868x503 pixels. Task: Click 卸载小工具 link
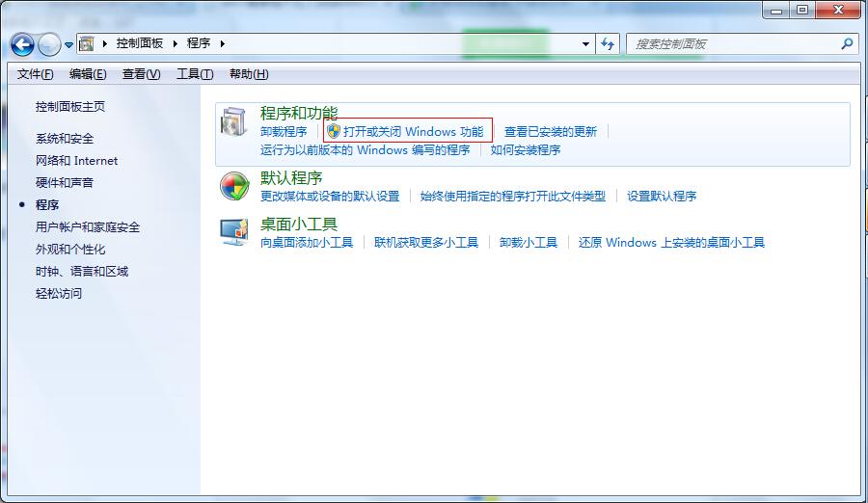click(529, 243)
